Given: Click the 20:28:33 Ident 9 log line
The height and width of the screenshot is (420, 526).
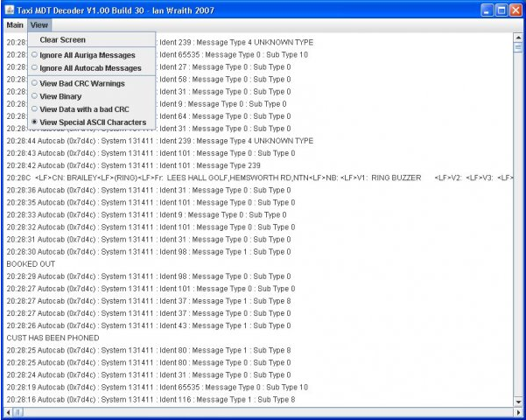Looking at the screenshot, I should click(146, 214).
